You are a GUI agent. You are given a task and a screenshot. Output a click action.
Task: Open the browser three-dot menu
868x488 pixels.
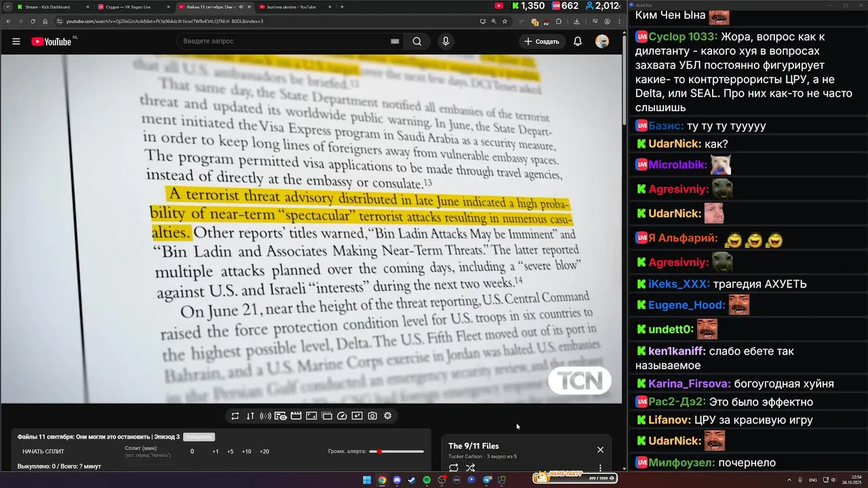click(618, 21)
